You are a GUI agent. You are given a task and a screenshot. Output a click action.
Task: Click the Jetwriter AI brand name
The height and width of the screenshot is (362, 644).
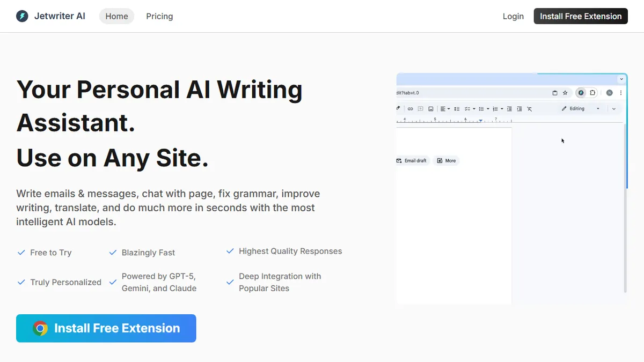[x=60, y=16]
